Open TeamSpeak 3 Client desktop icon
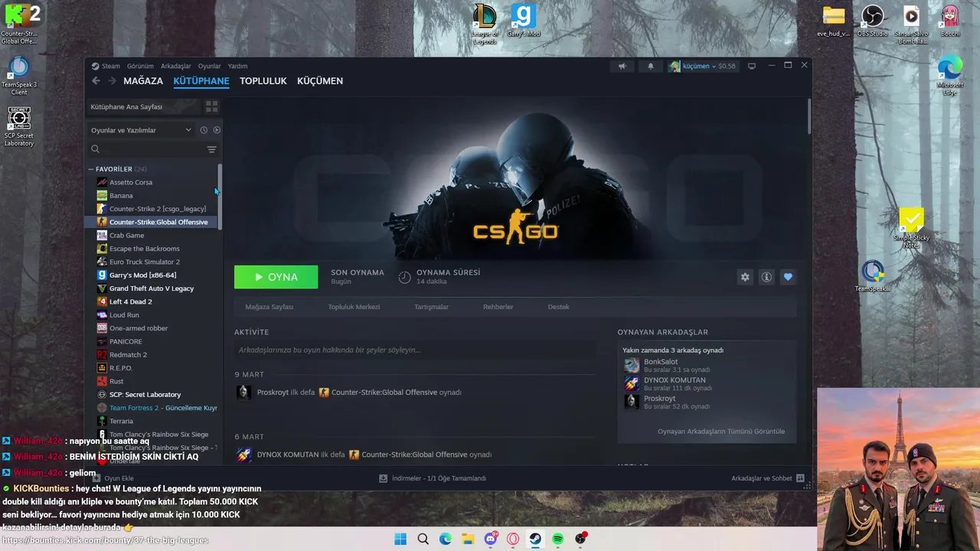 pos(19,76)
